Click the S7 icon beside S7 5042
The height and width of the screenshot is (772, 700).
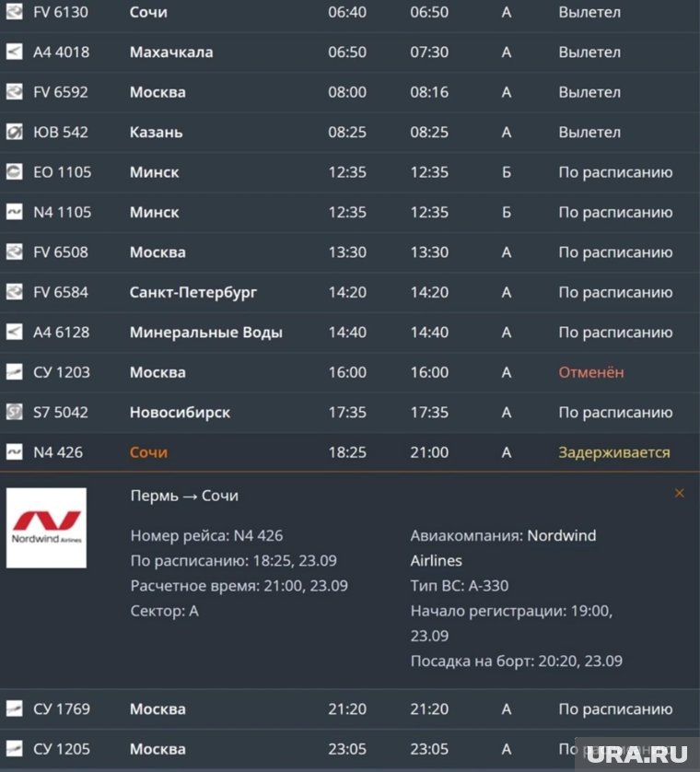click(14, 412)
